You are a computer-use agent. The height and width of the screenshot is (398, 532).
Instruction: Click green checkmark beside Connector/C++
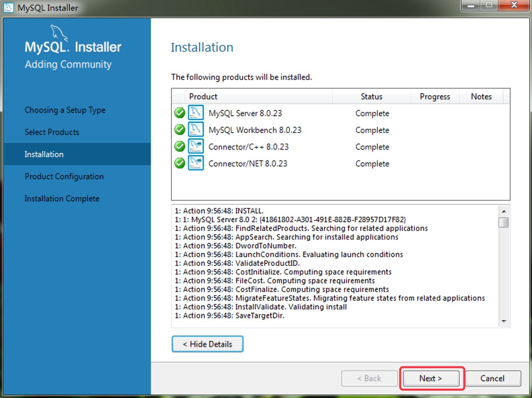(x=180, y=146)
